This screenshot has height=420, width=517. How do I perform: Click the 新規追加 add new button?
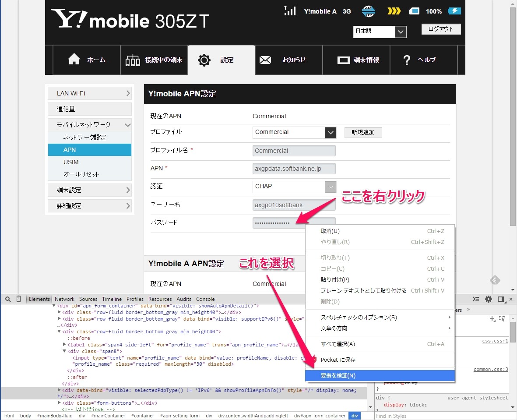[363, 132]
